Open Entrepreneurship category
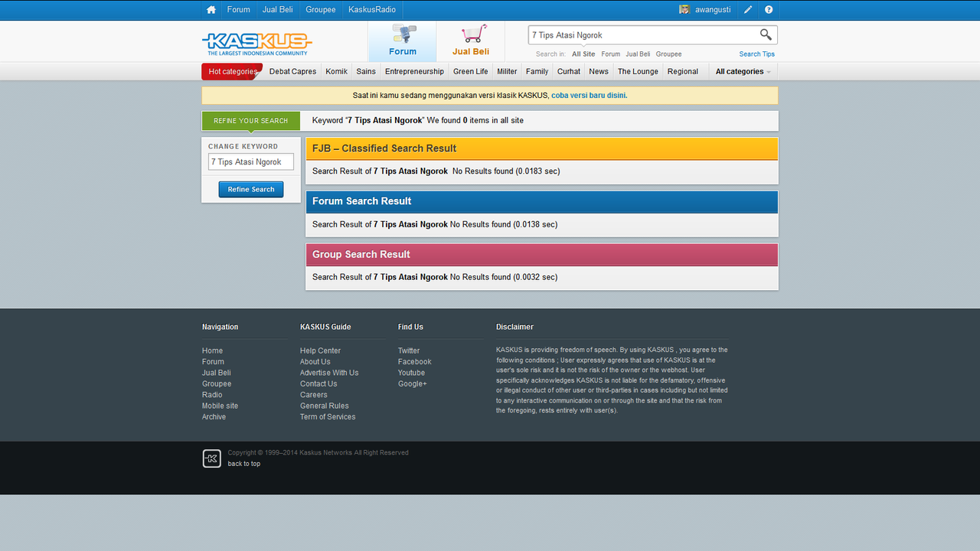 pyautogui.click(x=414, y=71)
